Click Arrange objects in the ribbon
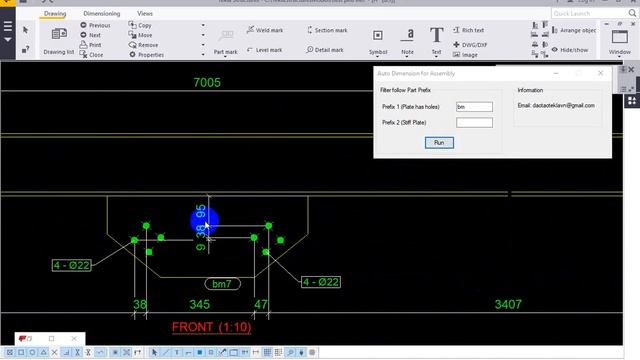This screenshot has width=640, height=360. pyautogui.click(x=574, y=30)
